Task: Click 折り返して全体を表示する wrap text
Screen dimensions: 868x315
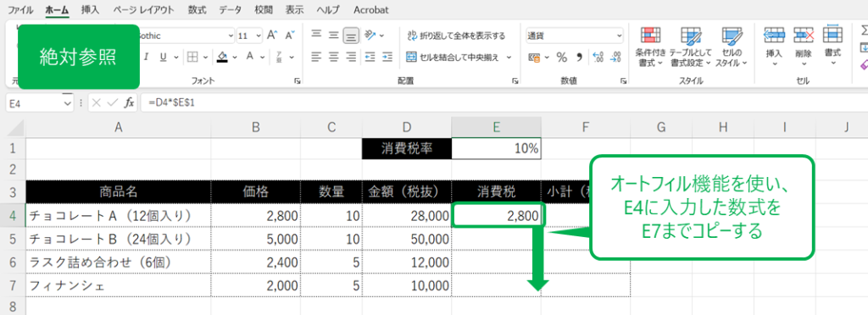Action: click(456, 36)
